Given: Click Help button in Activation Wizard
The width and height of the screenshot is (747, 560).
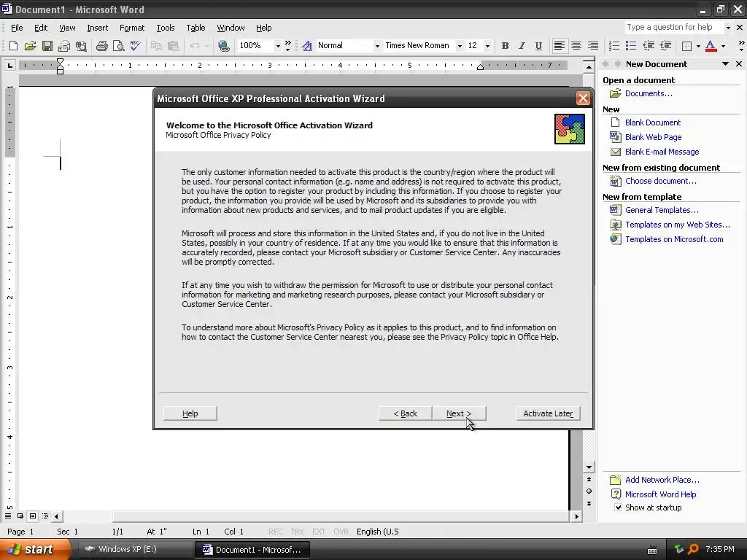Looking at the screenshot, I should (x=190, y=413).
